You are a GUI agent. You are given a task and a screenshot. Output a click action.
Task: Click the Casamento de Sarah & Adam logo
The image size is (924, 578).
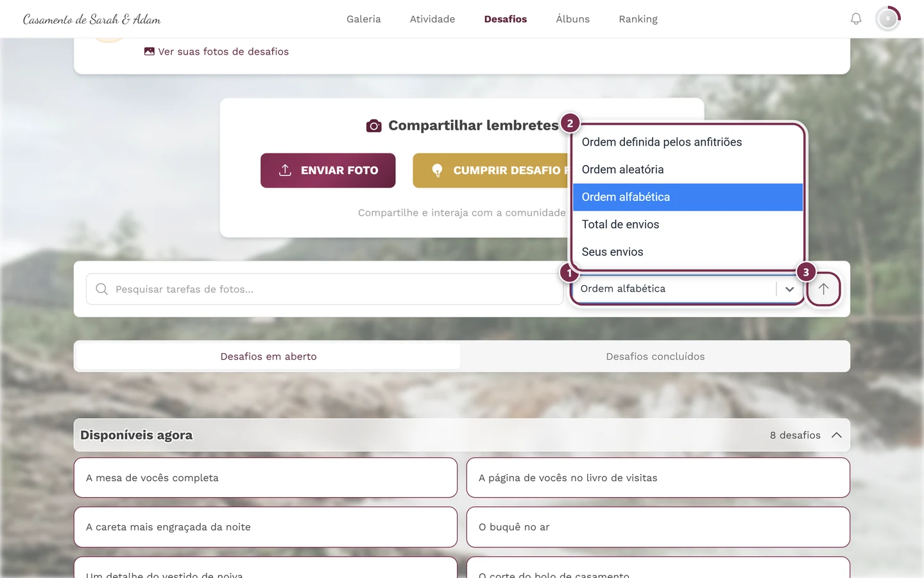[92, 19]
